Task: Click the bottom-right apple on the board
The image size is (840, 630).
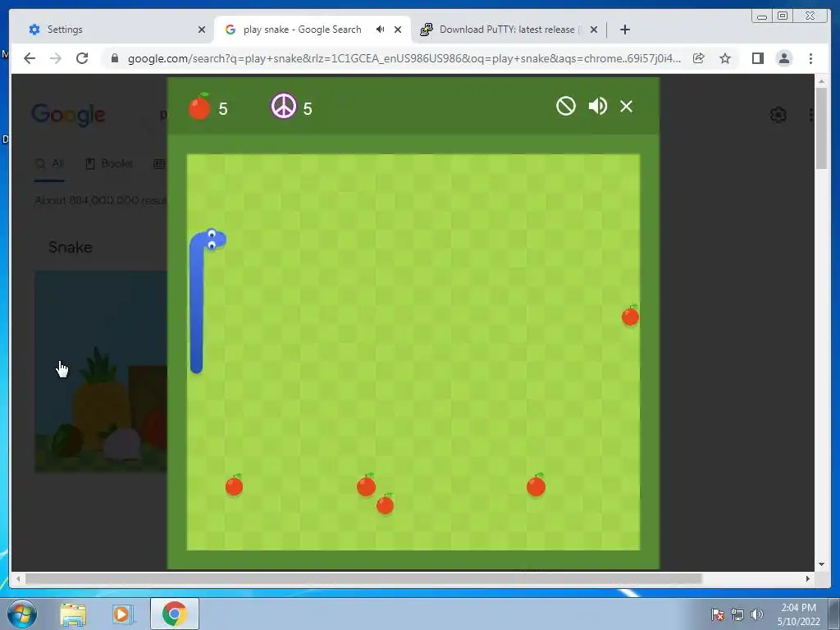Action: click(x=536, y=486)
